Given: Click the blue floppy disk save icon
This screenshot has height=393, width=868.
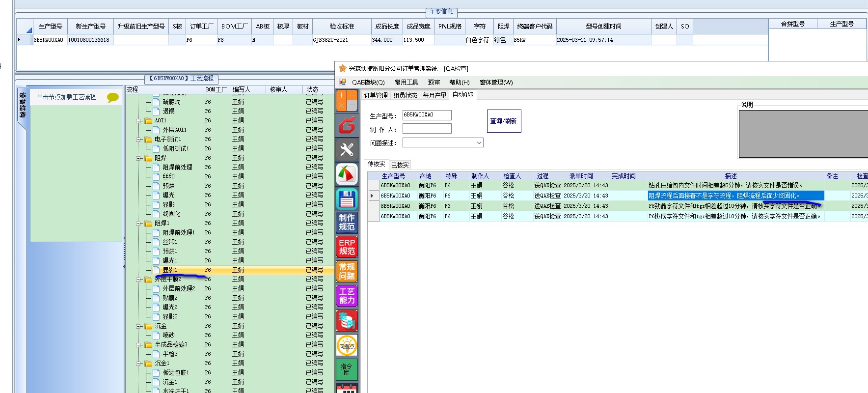Looking at the screenshot, I should coord(347,198).
